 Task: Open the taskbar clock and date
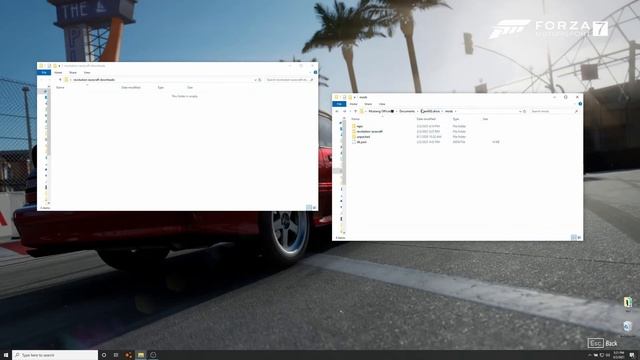619,355
